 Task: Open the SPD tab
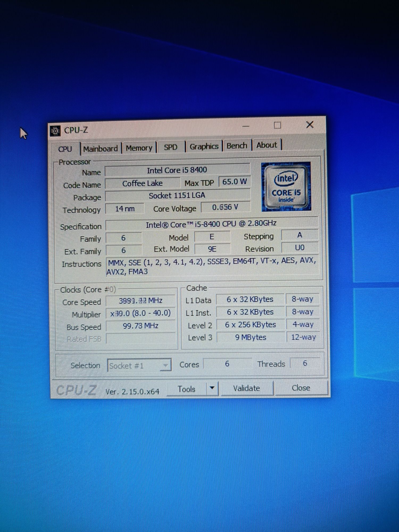171,147
